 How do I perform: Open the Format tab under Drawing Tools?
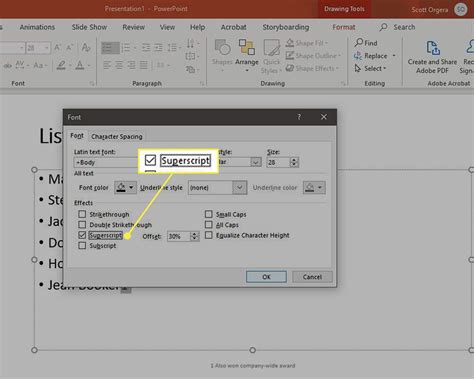[x=344, y=27]
